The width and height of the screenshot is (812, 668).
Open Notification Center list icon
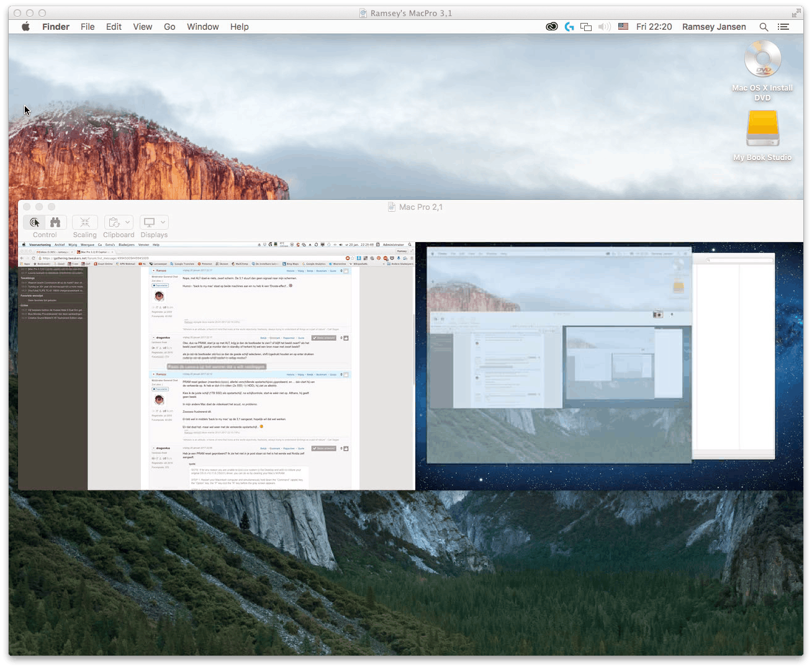tap(783, 27)
